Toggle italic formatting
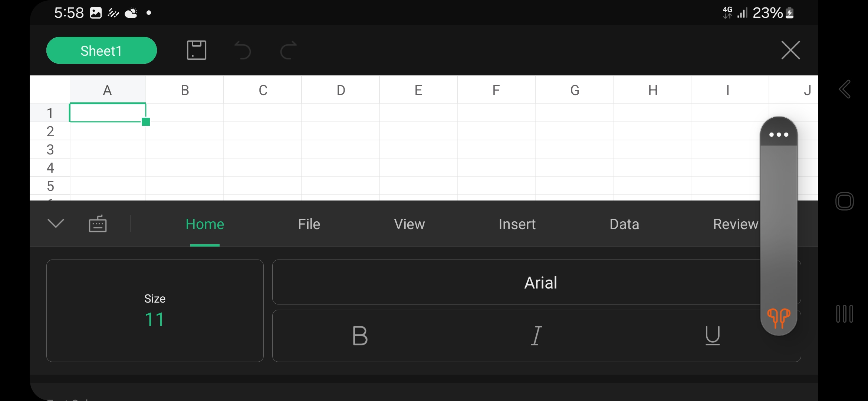868x401 pixels. click(x=536, y=336)
